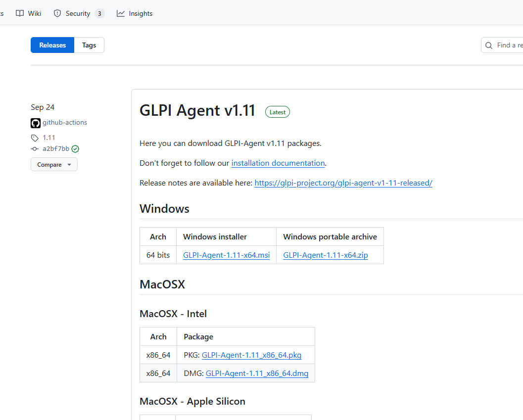The width and height of the screenshot is (523, 420).
Task: Click the search magnifier icon
Action: (489, 46)
